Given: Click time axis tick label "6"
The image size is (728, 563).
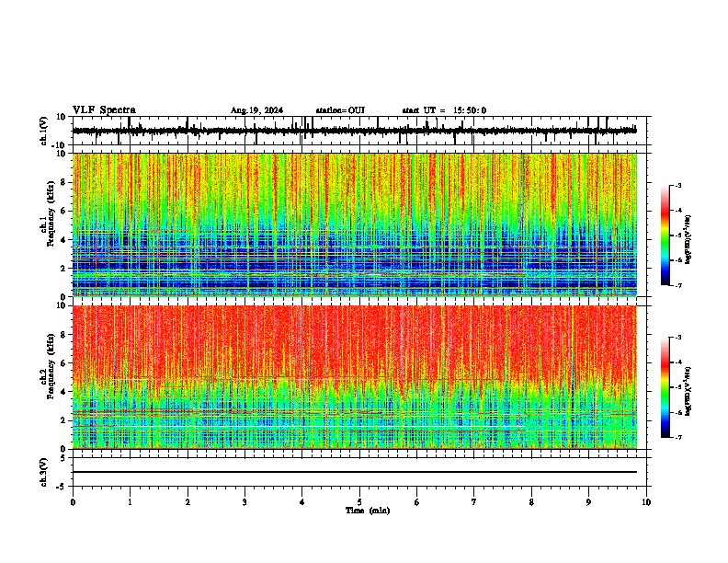Looking at the screenshot, I should coord(417,502).
